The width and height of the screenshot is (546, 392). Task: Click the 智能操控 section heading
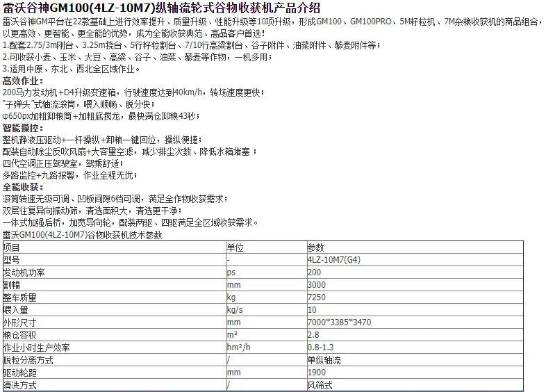click(23, 128)
